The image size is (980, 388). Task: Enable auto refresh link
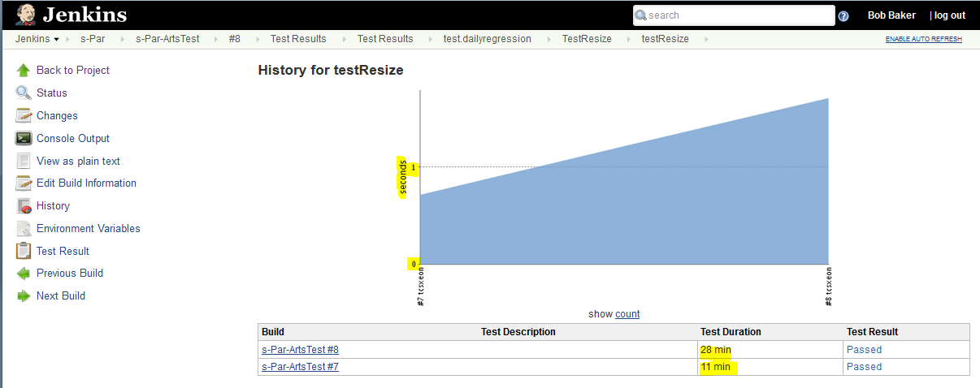pyautogui.click(x=924, y=39)
